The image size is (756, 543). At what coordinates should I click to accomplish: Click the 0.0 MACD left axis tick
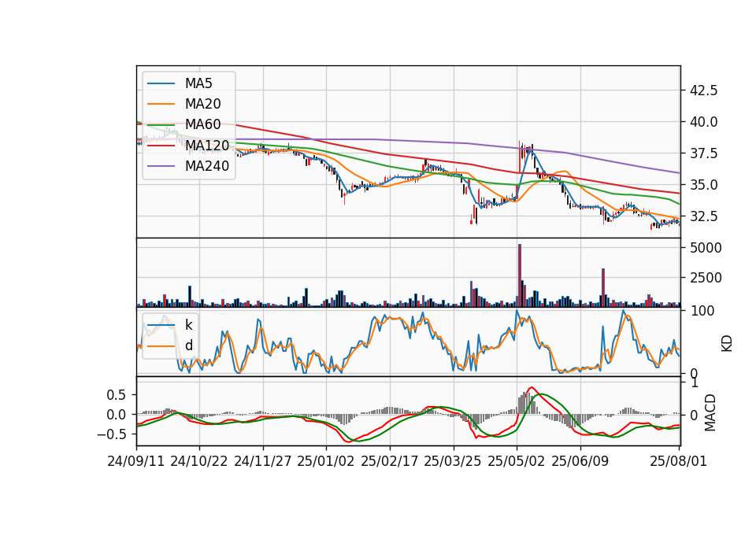[117, 415]
